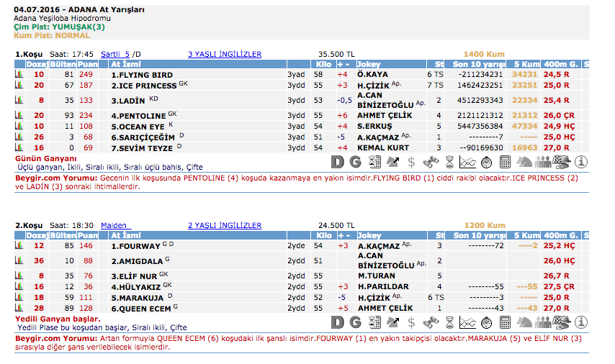Open stats chart icon for QUEEN ECEM row
The image size is (615, 364).
pyautogui.click(x=19, y=308)
